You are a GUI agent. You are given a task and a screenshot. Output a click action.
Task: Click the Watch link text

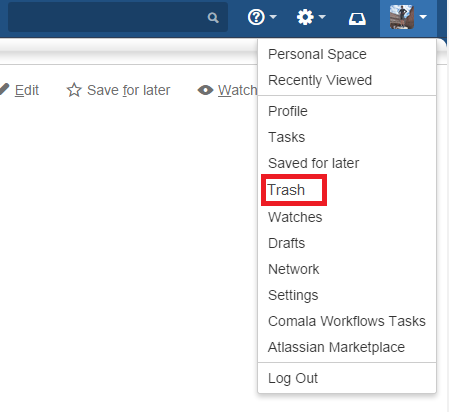click(x=237, y=90)
